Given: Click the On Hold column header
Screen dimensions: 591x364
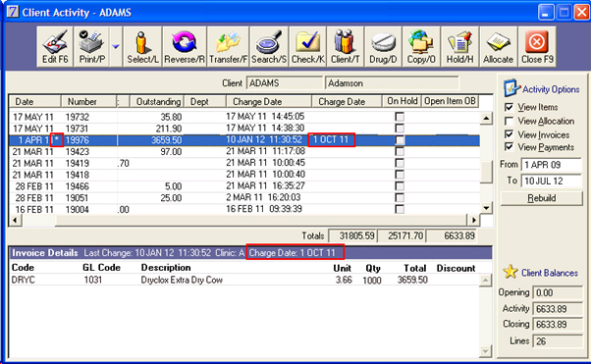Looking at the screenshot, I should pyautogui.click(x=402, y=101).
